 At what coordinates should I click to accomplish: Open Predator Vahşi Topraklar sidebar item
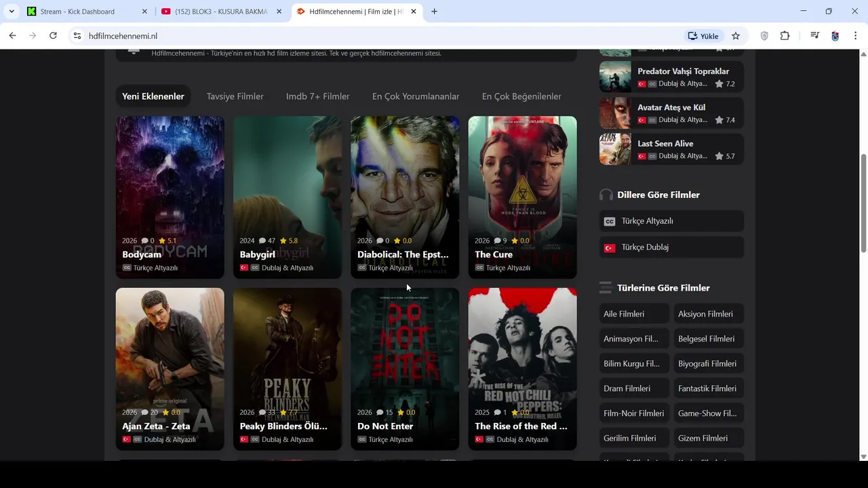click(x=671, y=77)
